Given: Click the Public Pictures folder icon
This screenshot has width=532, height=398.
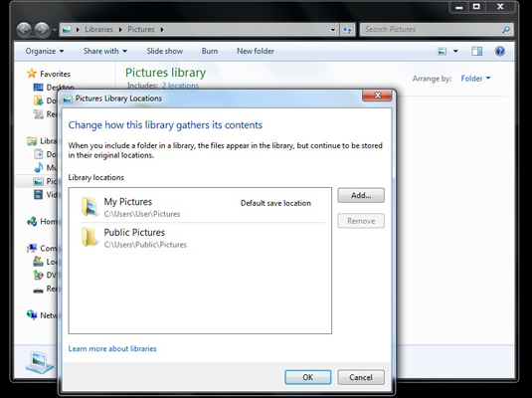Looking at the screenshot, I should (89, 237).
